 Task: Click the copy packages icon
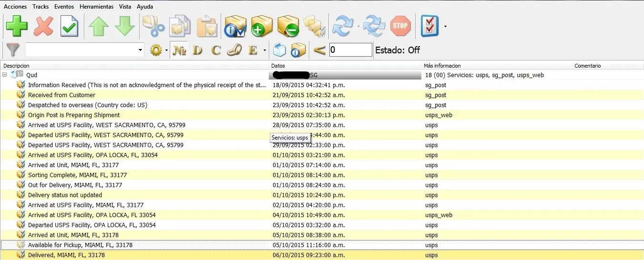point(180,26)
